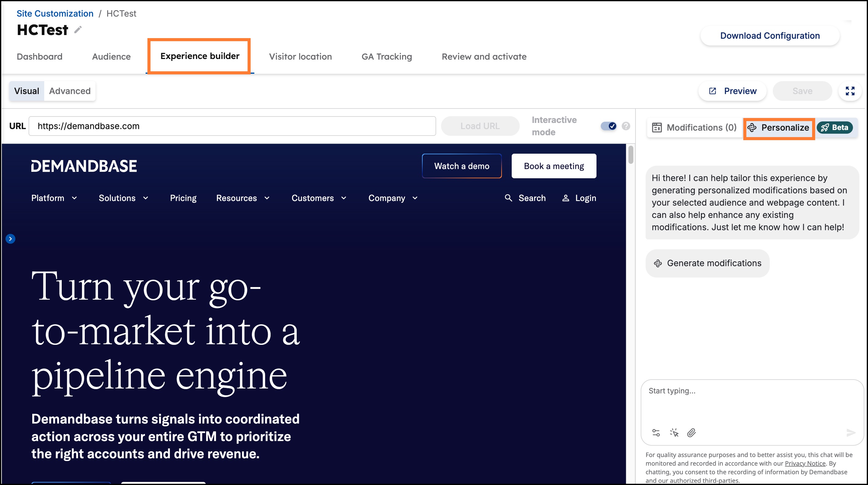Expand the blue left side panel arrow
This screenshot has height=485, width=868.
[x=10, y=239]
